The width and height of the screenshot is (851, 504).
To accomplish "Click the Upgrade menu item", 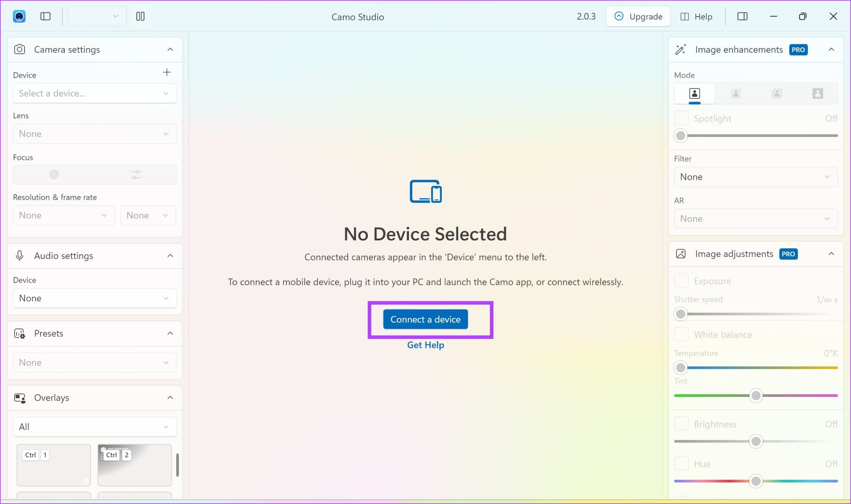I will (638, 16).
